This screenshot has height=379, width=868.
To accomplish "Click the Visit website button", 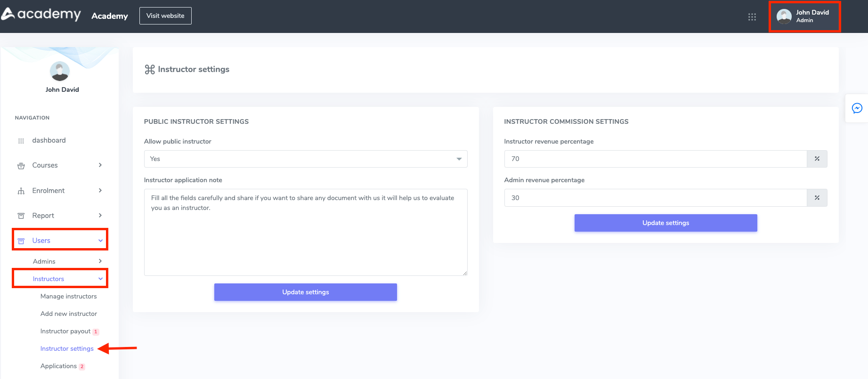I will tap(165, 16).
